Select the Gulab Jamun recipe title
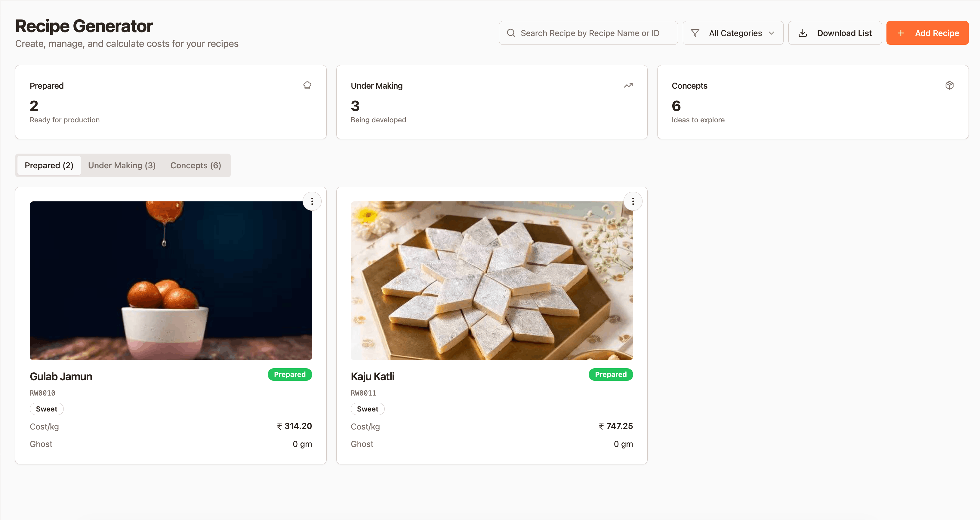Viewport: 980px width, 520px height. 61,377
